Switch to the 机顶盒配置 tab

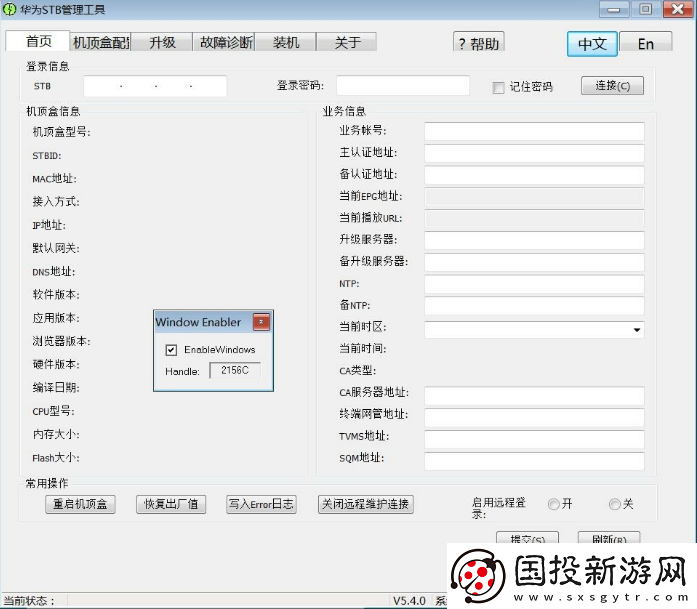click(100, 43)
